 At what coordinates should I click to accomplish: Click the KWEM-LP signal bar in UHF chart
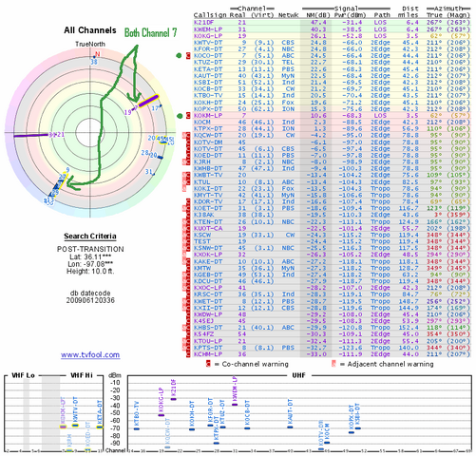[235, 405]
